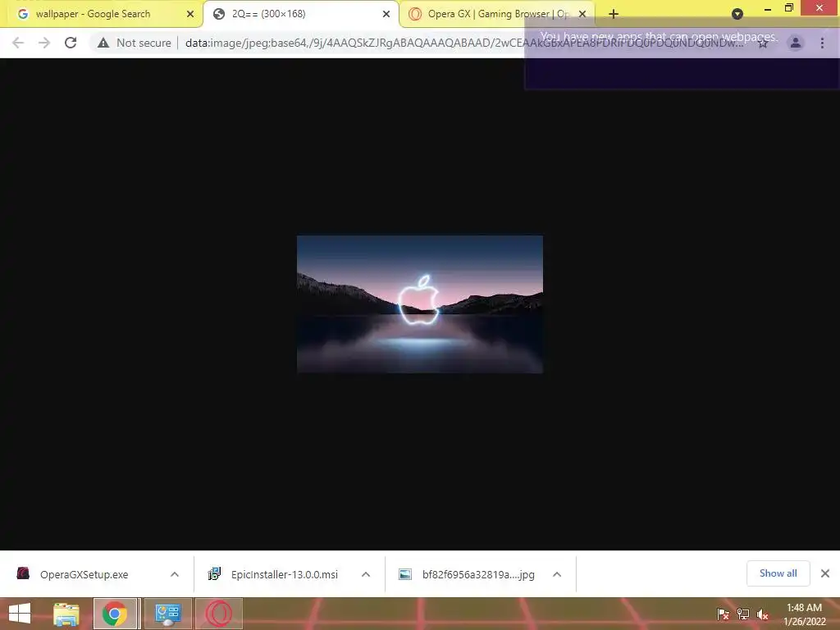This screenshot has height=630, width=840.
Task: Expand options for EpicInstaller-13.0.0.msi download
Action: coord(366,574)
